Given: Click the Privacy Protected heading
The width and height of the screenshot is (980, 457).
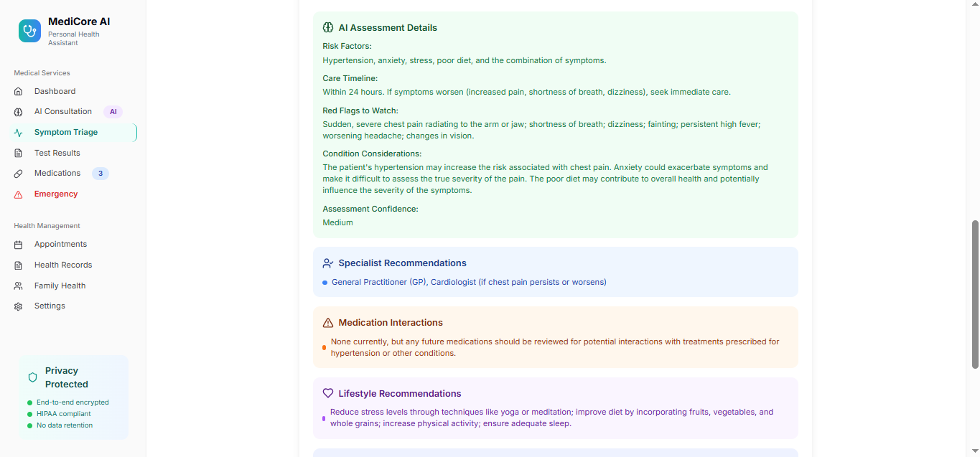Looking at the screenshot, I should (x=67, y=377).
